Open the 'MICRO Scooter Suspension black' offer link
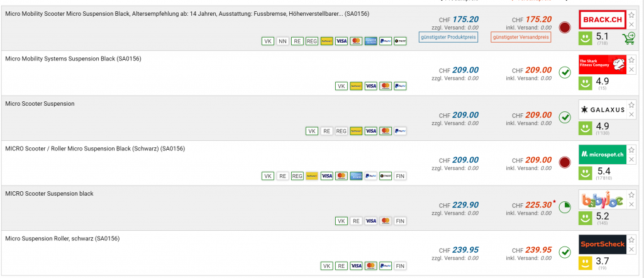Screen dimensions: 644x278 (49, 193)
